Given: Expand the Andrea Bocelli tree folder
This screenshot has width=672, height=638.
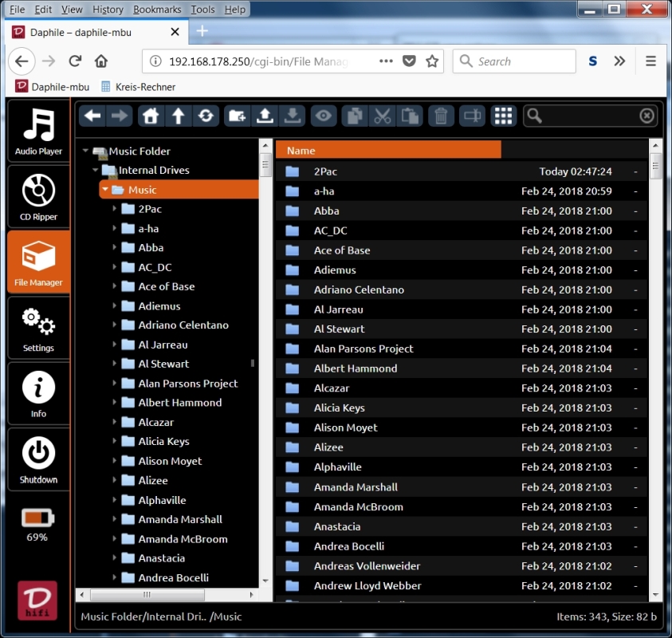Looking at the screenshot, I should point(115,577).
